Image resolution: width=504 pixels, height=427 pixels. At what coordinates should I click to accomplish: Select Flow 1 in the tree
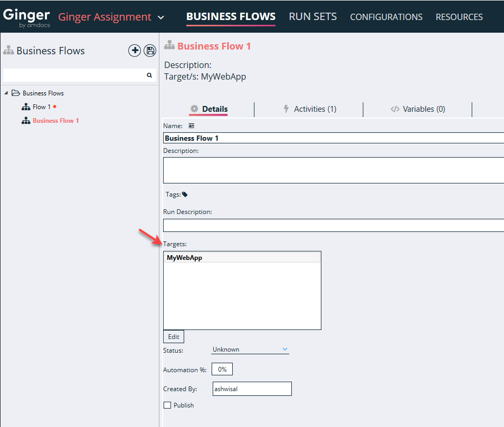(x=42, y=106)
